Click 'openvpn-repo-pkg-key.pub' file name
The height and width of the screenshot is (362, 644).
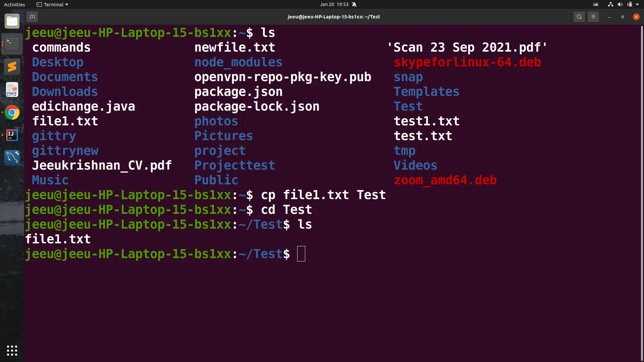tap(283, 77)
